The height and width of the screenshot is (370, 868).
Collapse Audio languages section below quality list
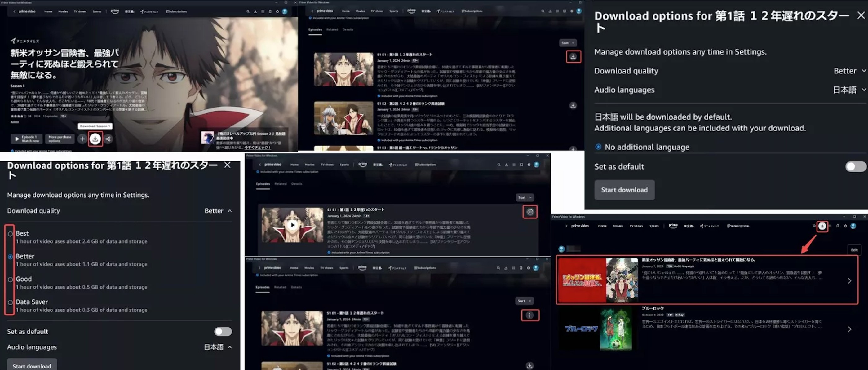click(218, 347)
